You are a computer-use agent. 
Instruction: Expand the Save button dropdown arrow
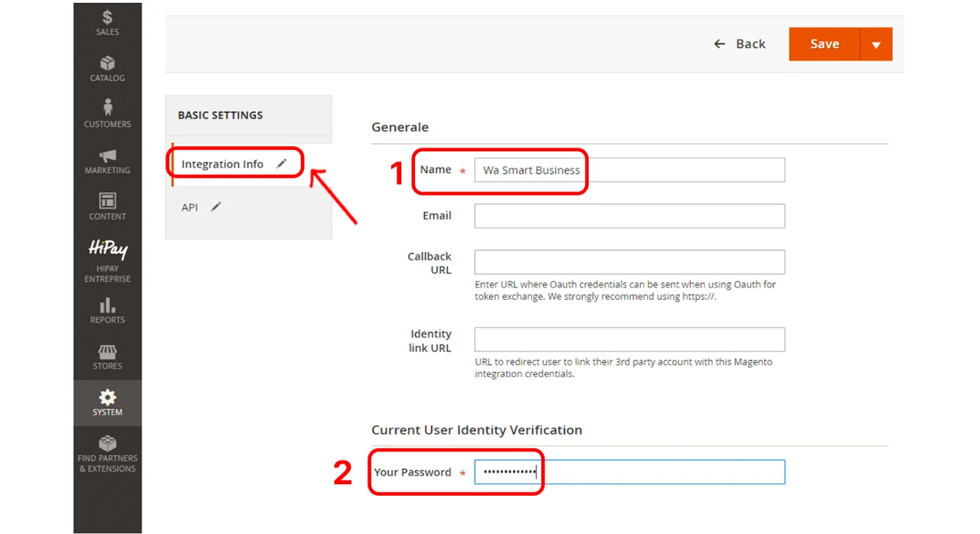coord(876,44)
